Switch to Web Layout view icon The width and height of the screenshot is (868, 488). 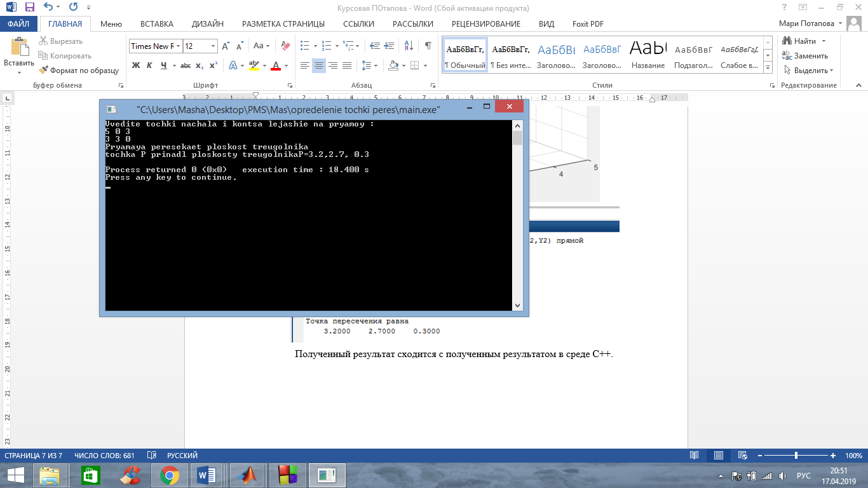[x=742, y=456]
